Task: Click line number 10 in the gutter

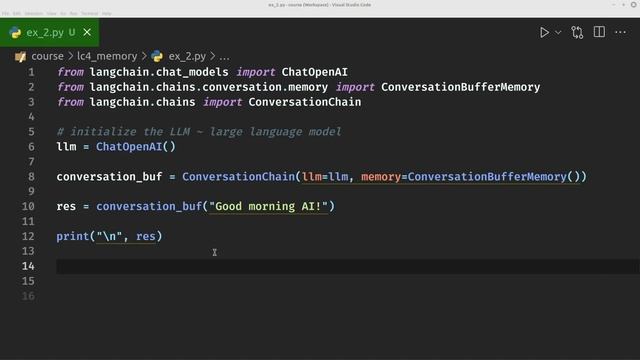Action: [x=28, y=207]
